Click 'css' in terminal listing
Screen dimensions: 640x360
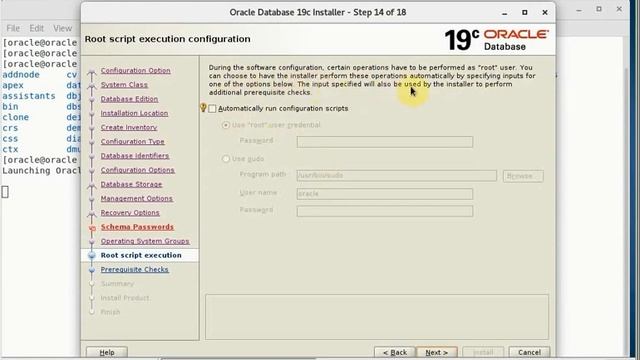pyautogui.click(x=10, y=138)
